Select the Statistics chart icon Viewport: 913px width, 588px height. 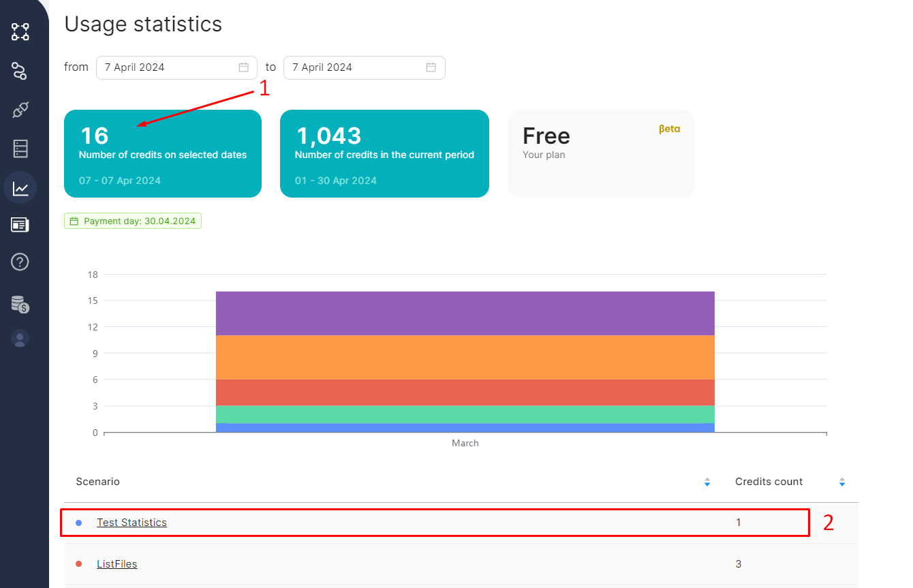[20, 188]
